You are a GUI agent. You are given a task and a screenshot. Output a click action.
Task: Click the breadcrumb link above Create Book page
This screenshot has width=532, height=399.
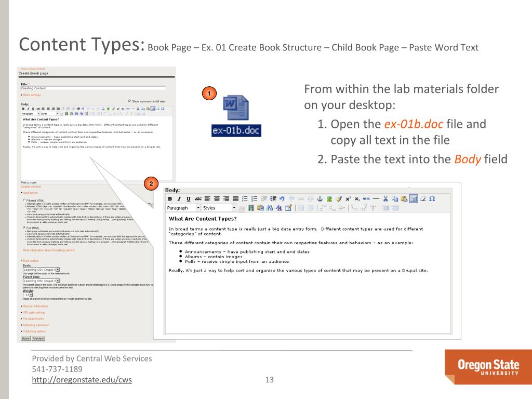coord(33,69)
